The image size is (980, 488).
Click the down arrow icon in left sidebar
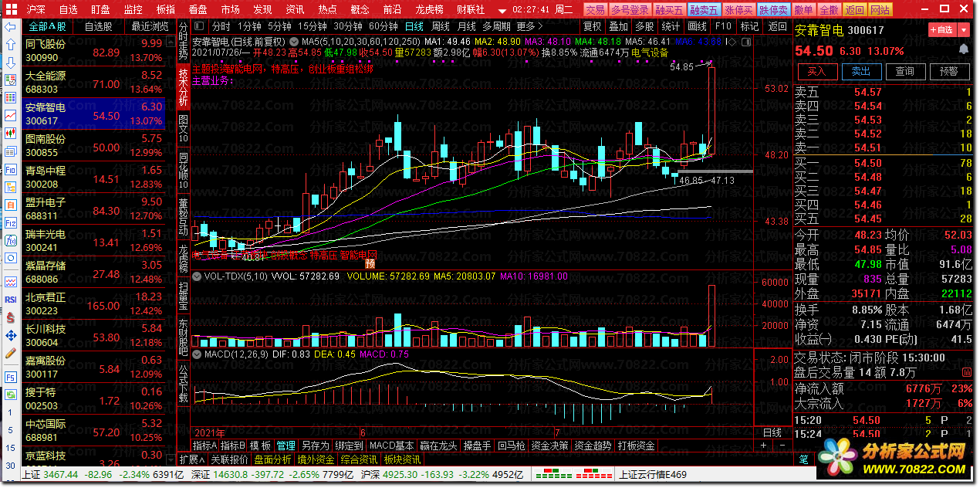tap(11, 63)
